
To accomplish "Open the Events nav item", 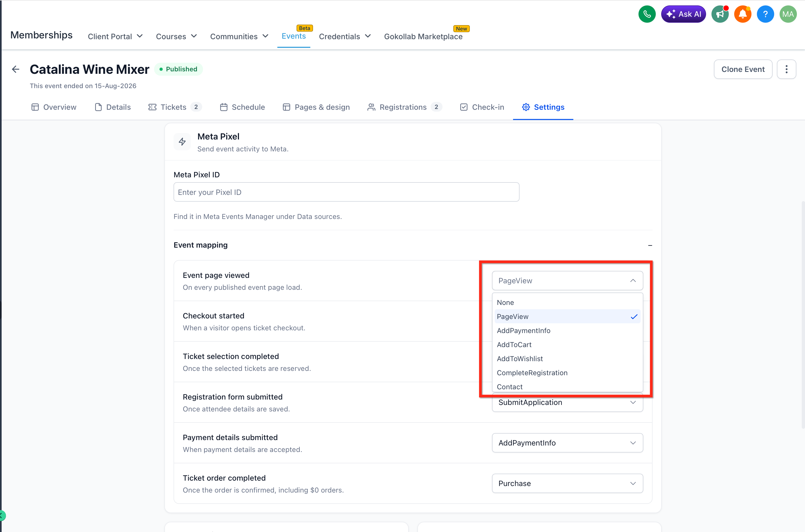I will (x=294, y=36).
